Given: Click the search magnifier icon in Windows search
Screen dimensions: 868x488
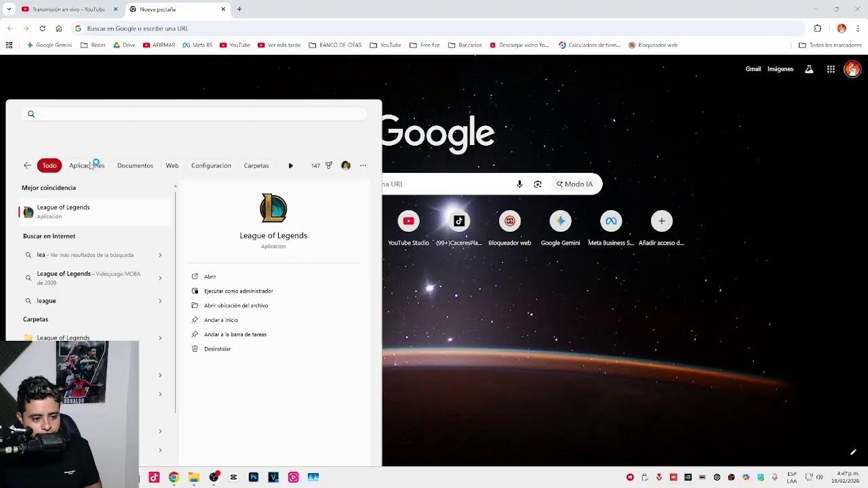Looking at the screenshot, I should click(31, 114).
